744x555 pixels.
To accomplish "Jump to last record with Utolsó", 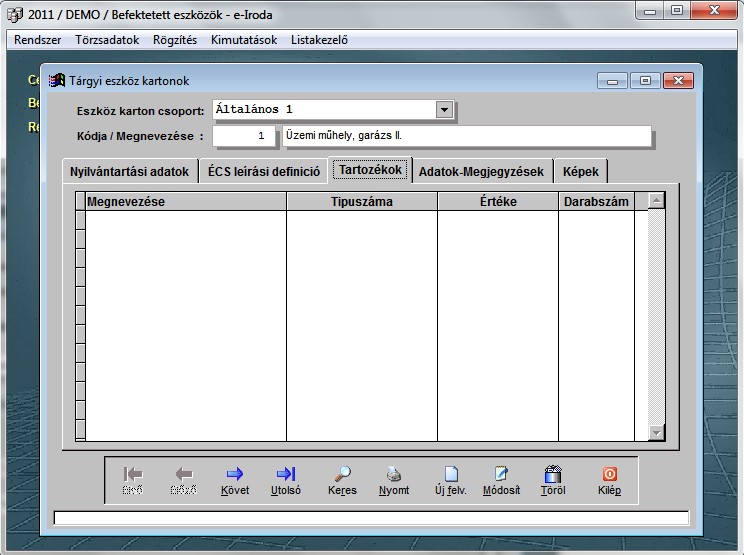I will (285, 475).
